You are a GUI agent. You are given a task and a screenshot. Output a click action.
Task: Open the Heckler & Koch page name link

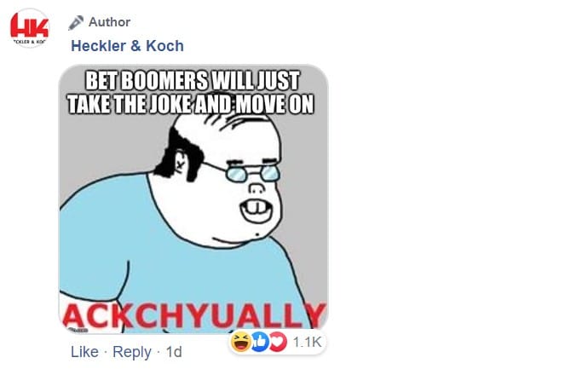pos(128,46)
